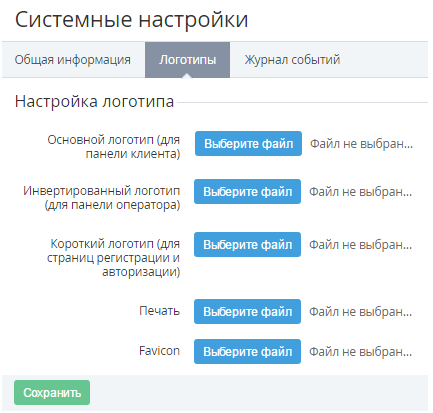Choose file for Favicon
This screenshot has width=433, height=413.
click(x=247, y=352)
